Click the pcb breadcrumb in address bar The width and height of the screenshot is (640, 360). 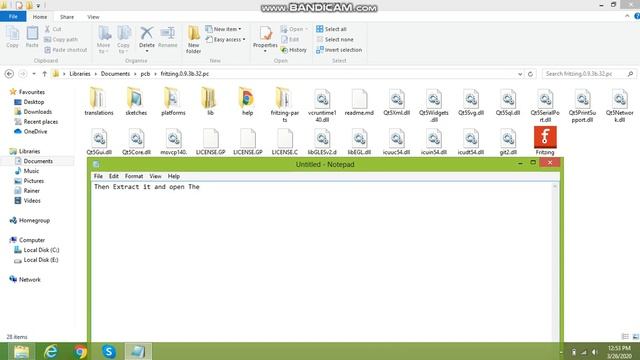[x=145, y=74]
